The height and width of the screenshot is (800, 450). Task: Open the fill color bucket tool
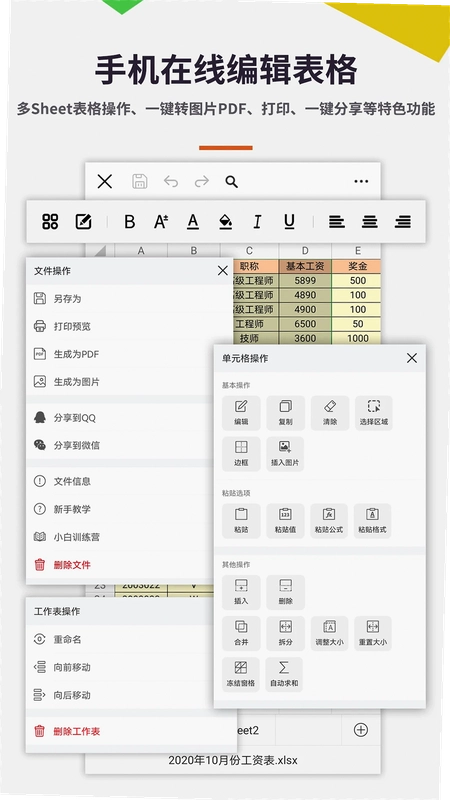point(225,222)
